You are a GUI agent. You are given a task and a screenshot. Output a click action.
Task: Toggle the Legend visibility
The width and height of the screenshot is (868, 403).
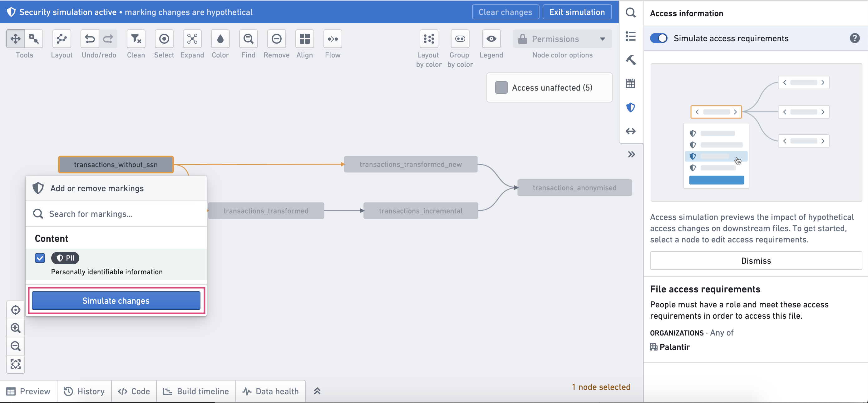click(491, 39)
